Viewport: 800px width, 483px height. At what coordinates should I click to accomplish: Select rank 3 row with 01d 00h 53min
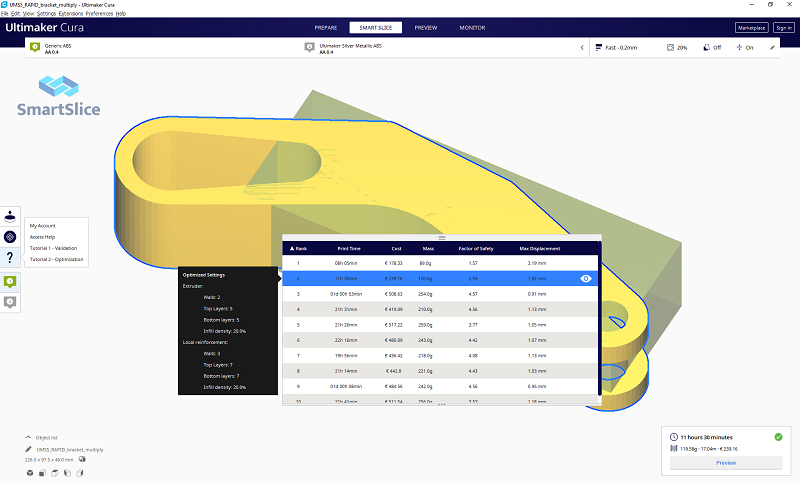point(440,294)
